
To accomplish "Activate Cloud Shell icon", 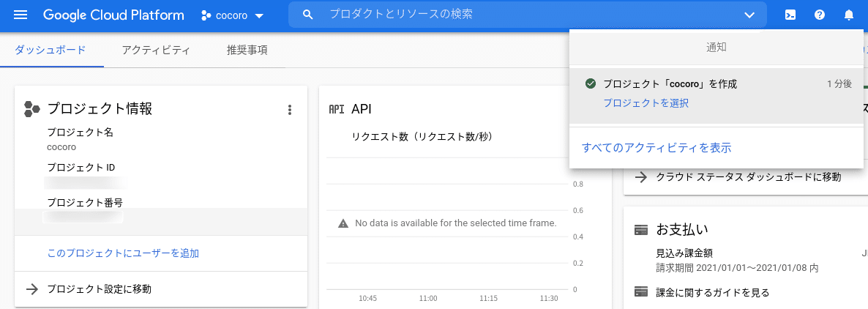I will (x=790, y=15).
